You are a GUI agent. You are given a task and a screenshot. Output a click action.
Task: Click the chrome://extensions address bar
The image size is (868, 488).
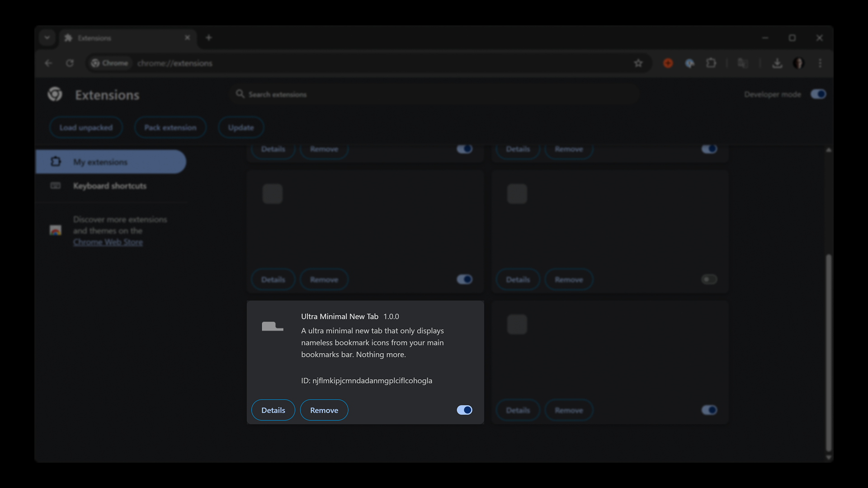[x=368, y=63]
